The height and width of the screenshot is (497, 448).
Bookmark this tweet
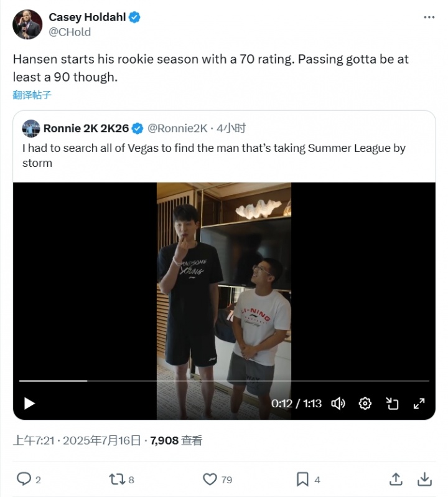click(302, 479)
